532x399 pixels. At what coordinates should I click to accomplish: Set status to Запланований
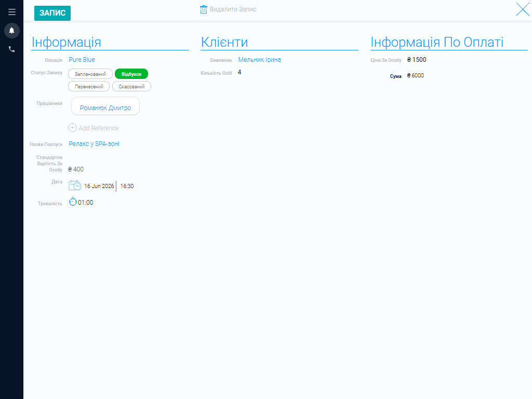click(x=90, y=74)
